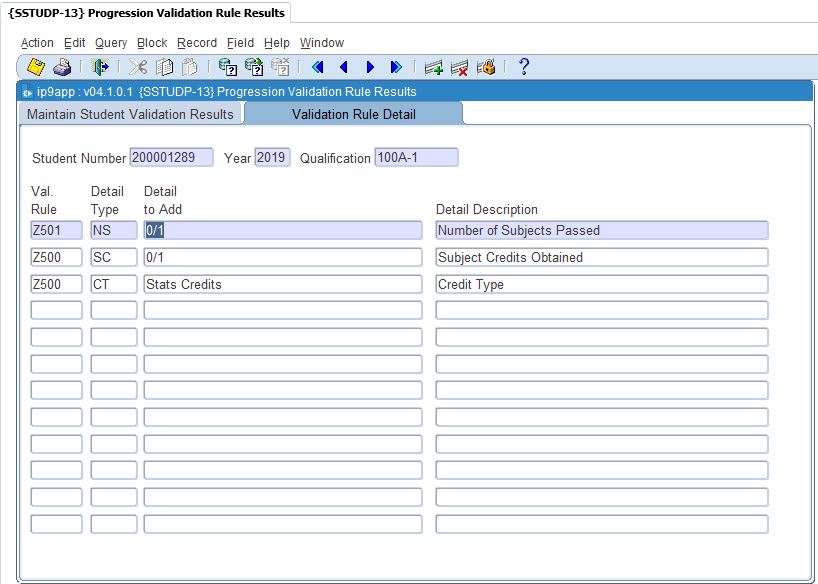Click the Student Number field
This screenshot has width=818, height=584.
point(171,158)
